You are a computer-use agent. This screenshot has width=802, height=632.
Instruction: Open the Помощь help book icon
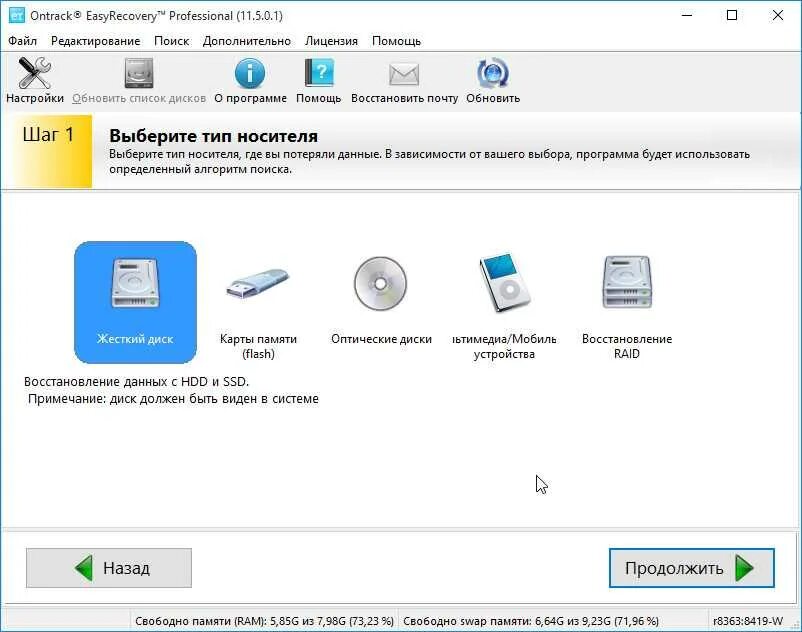318,80
